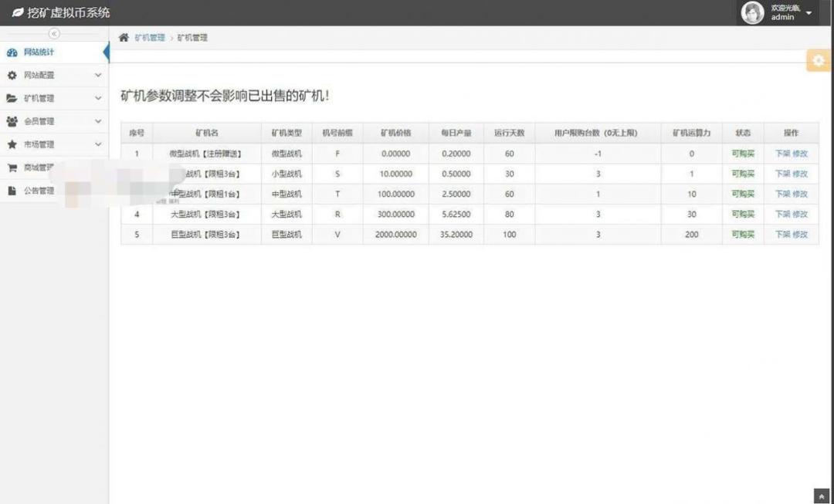Viewport: 834px width, 504px height.
Task: Click the 网站统计 dashboard icon
Action: click(x=12, y=52)
